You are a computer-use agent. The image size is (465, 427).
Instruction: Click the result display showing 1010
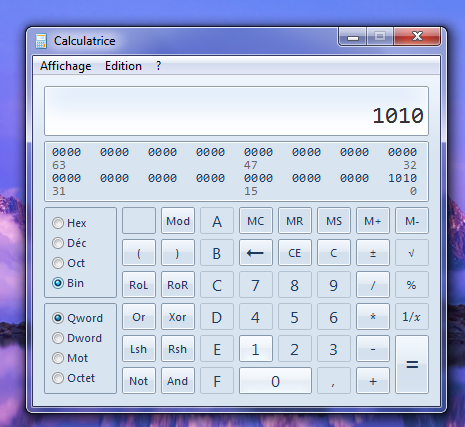pyautogui.click(x=236, y=111)
